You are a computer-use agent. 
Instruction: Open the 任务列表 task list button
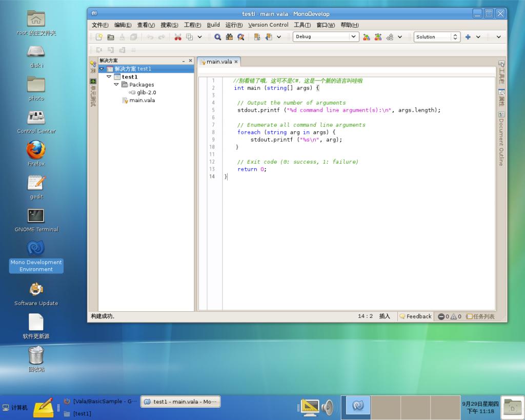tap(480, 316)
